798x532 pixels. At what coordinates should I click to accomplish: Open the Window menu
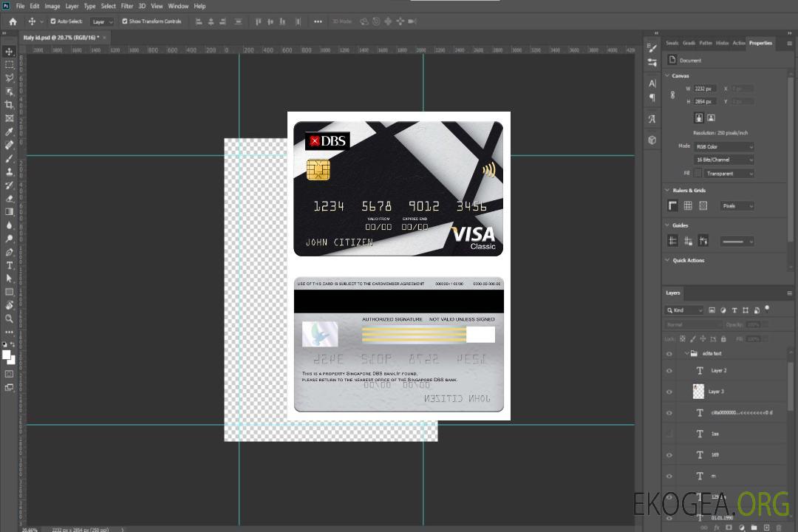coord(178,6)
